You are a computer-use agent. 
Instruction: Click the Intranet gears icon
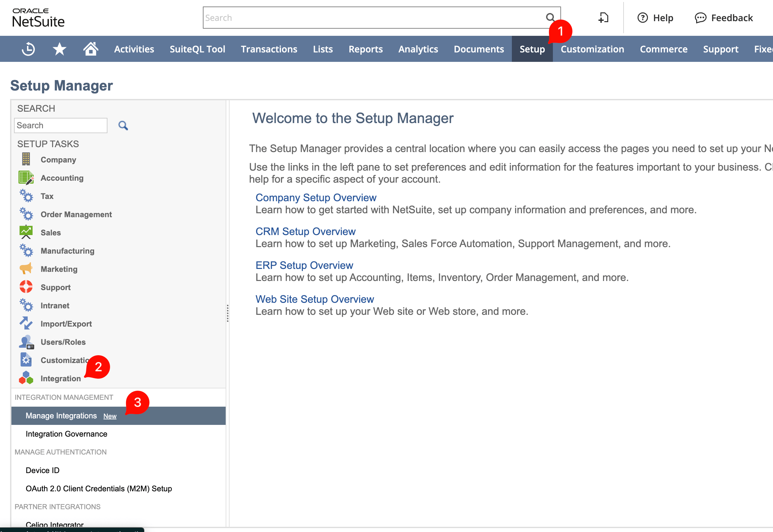click(26, 305)
